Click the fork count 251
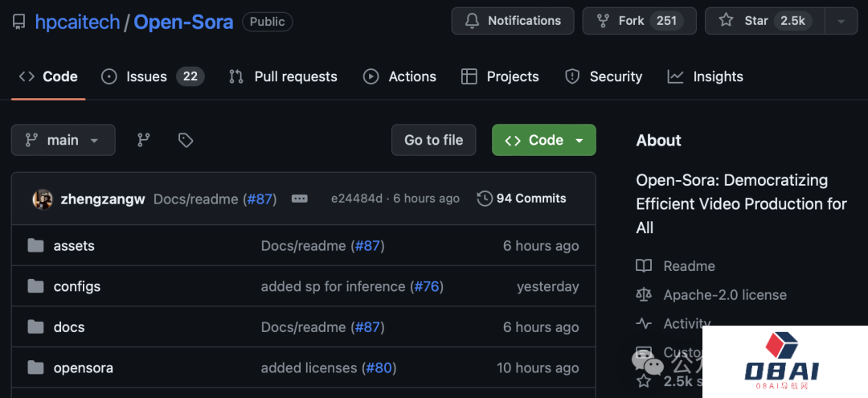 coord(666,21)
